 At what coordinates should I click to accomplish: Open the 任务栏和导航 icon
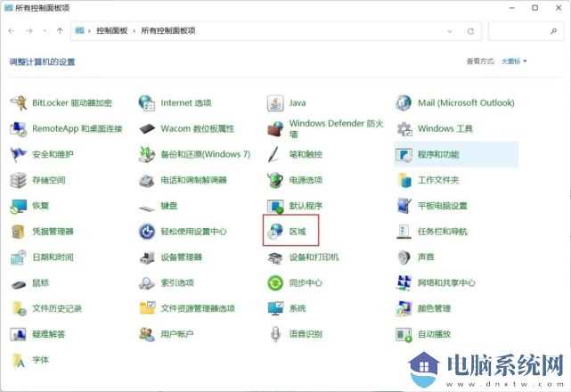point(404,232)
